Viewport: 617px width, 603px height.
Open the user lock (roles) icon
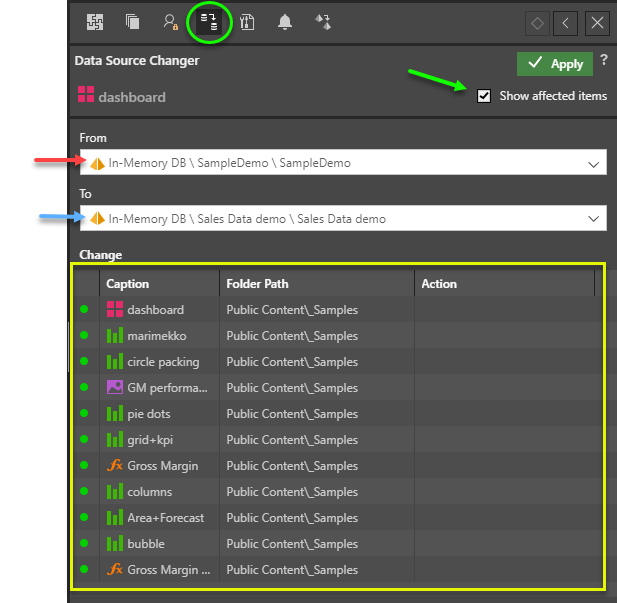[171, 22]
